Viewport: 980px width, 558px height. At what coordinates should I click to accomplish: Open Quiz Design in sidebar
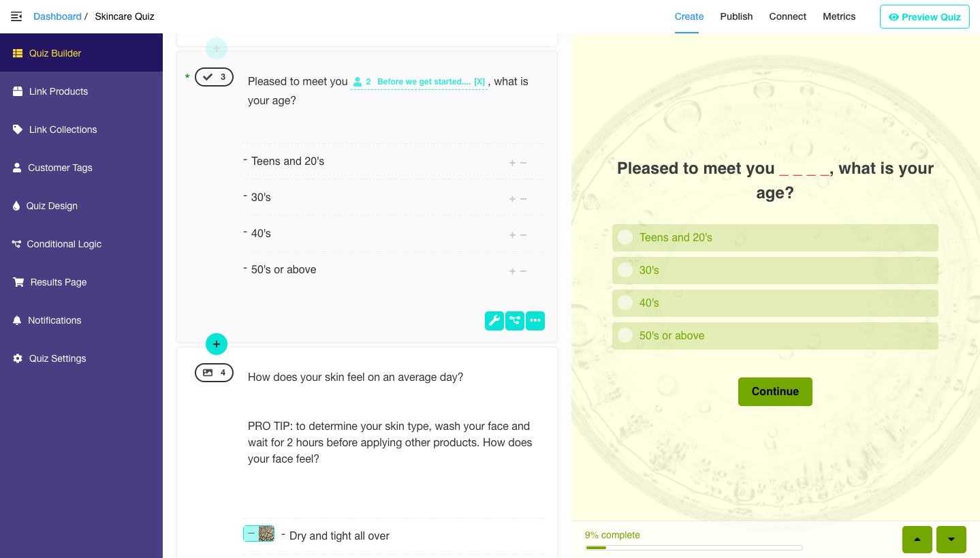tap(52, 206)
